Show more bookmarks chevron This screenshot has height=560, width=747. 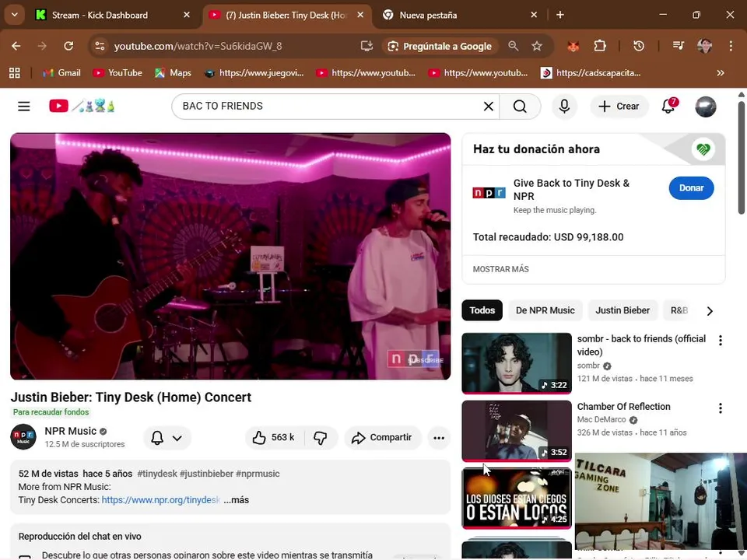[721, 73]
